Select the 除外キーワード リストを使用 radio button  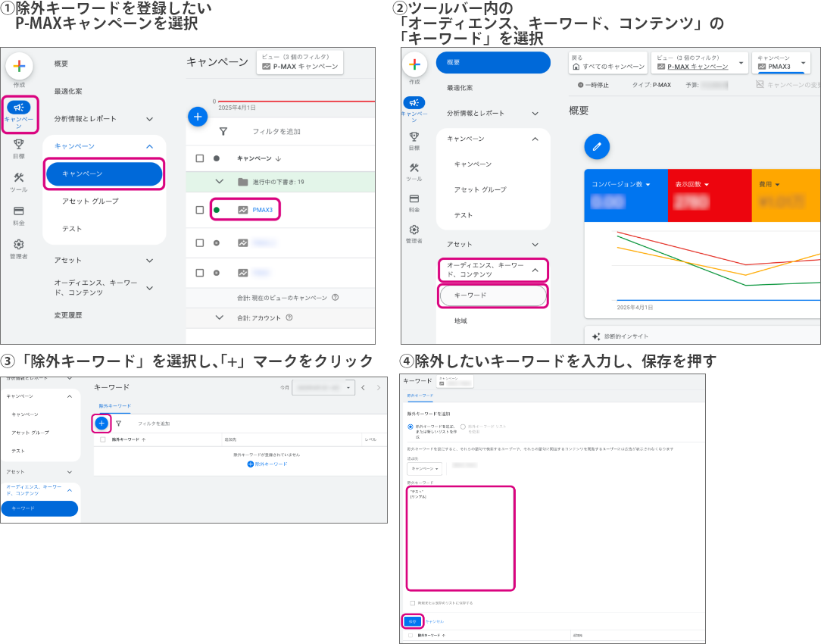[463, 427]
